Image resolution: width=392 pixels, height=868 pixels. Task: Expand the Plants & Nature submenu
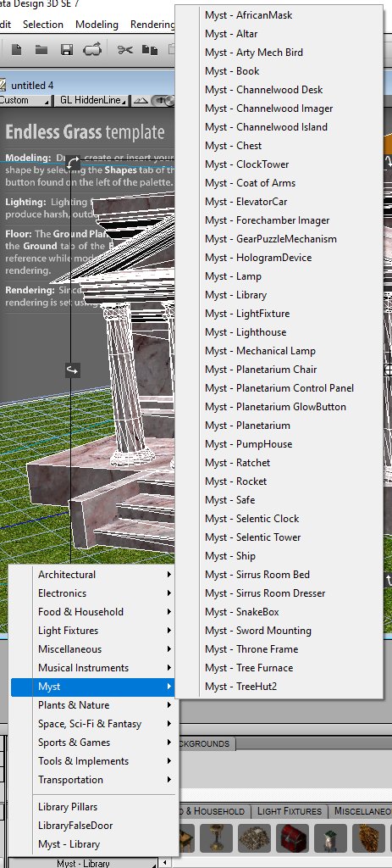click(93, 705)
